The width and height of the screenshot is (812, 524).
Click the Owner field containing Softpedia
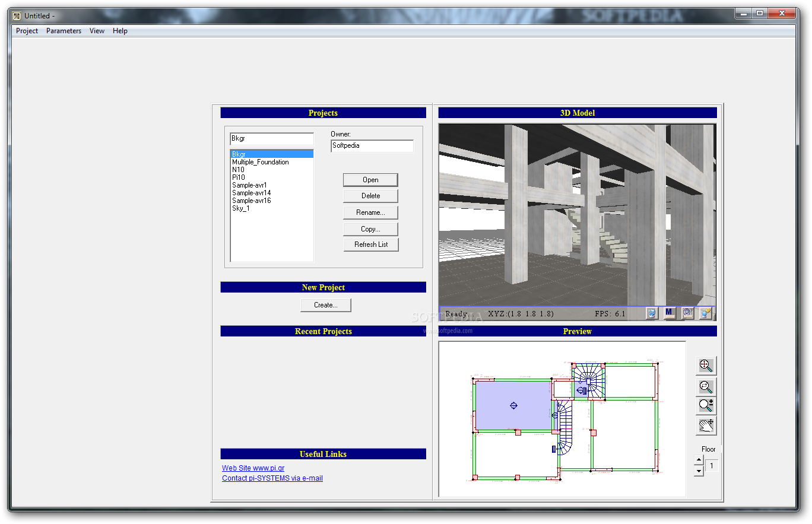point(372,146)
